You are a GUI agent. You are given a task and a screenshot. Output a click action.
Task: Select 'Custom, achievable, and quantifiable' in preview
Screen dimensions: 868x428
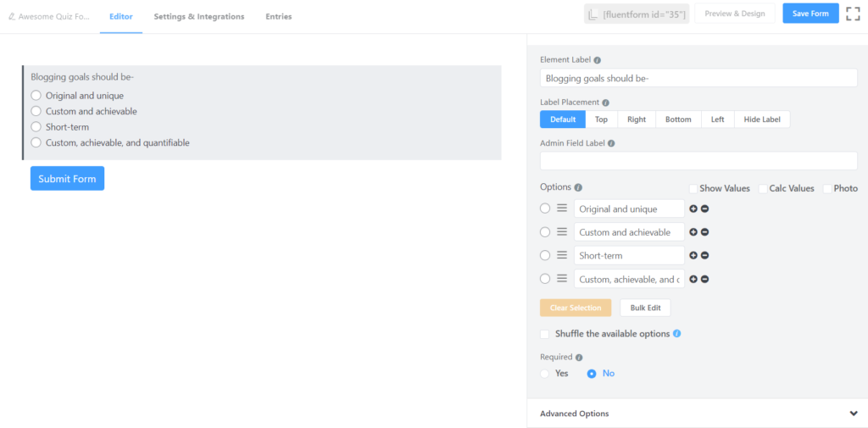point(36,142)
